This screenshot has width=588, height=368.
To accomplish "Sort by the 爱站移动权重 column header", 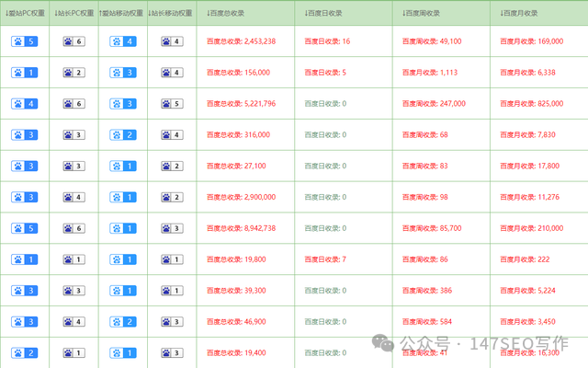I will coord(121,13).
